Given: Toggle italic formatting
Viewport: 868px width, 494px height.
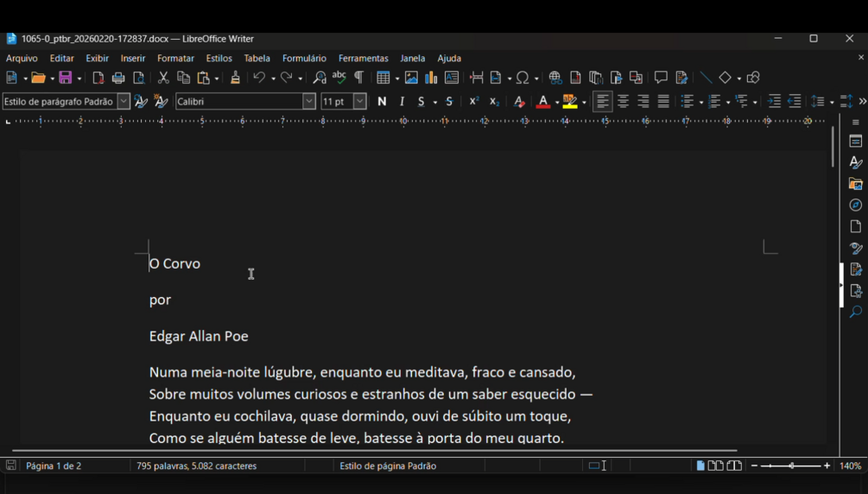Looking at the screenshot, I should coord(402,101).
